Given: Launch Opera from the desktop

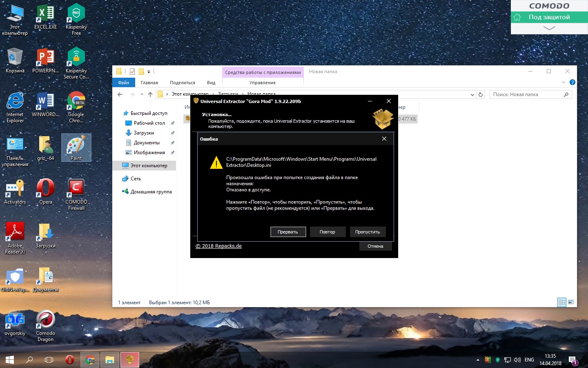Looking at the screenshot, I should point(45,191).
